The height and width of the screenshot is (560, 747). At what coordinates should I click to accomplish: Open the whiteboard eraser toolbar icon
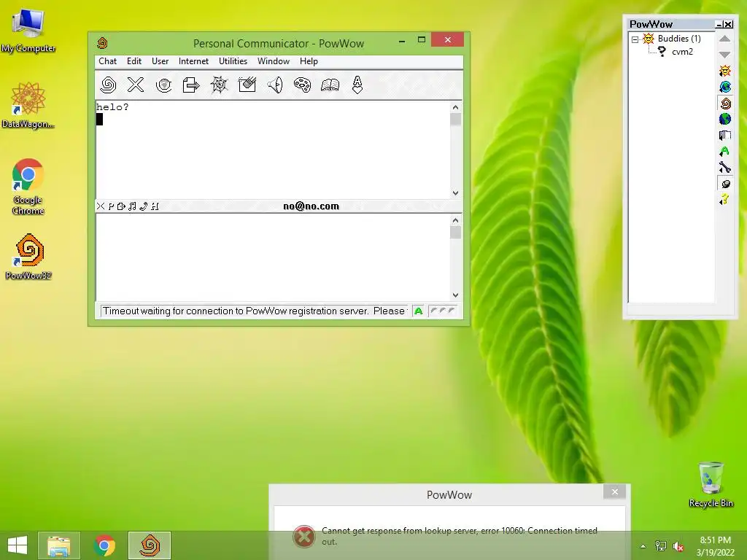[247, 85]
